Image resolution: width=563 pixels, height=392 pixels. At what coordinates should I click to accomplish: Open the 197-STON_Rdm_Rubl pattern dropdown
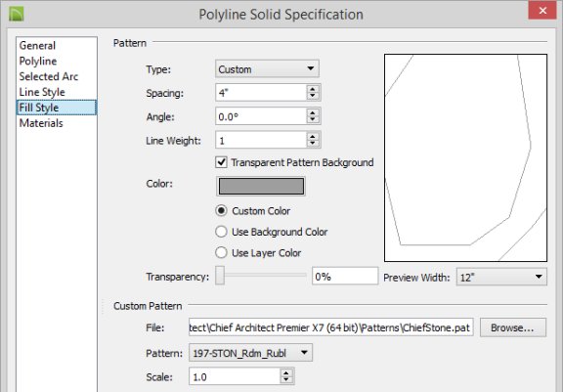[250, 353]
